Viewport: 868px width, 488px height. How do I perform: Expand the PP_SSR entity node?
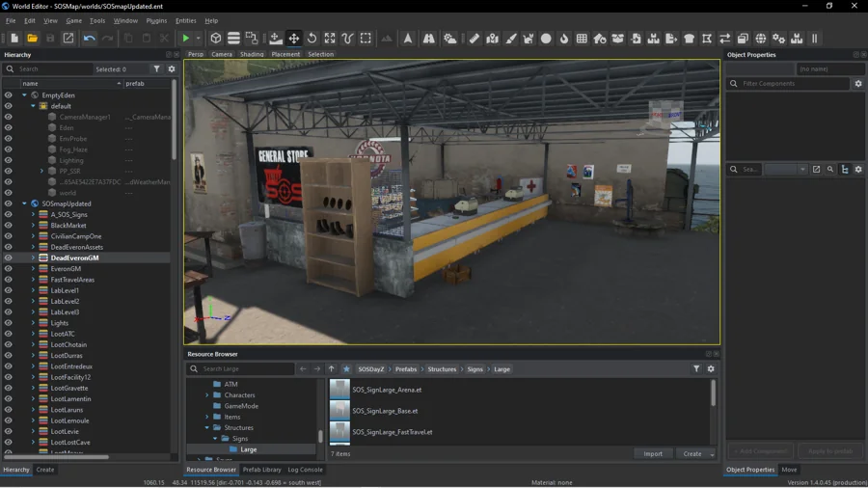click(x=41, y=171)
